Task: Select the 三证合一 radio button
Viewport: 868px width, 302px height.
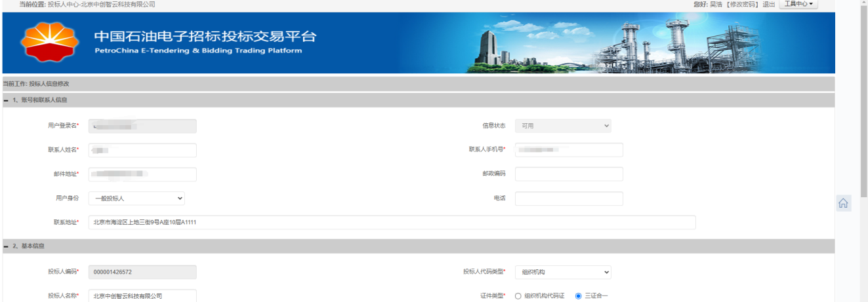Action: pos(578,296)
